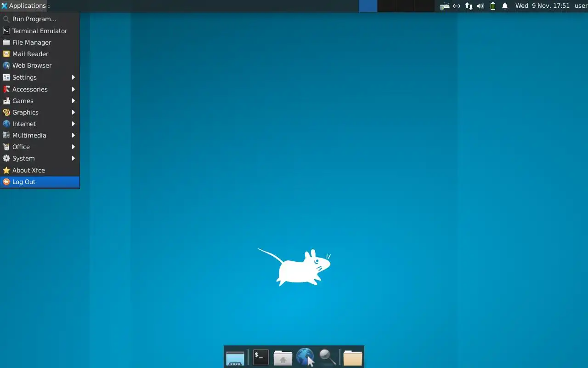This screenshot has width=588, height=368.
Task: Click the green battery indicator icon
Action: 492,6
